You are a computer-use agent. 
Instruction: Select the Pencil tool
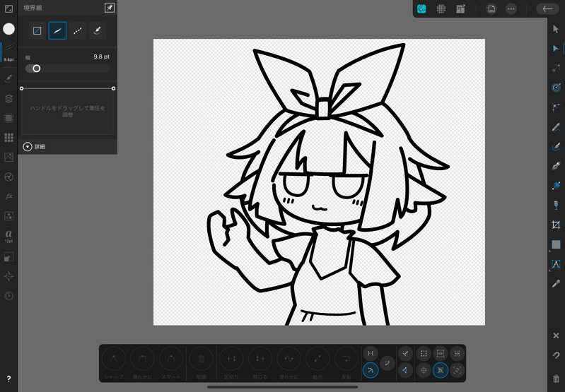[x=556, y=126]
